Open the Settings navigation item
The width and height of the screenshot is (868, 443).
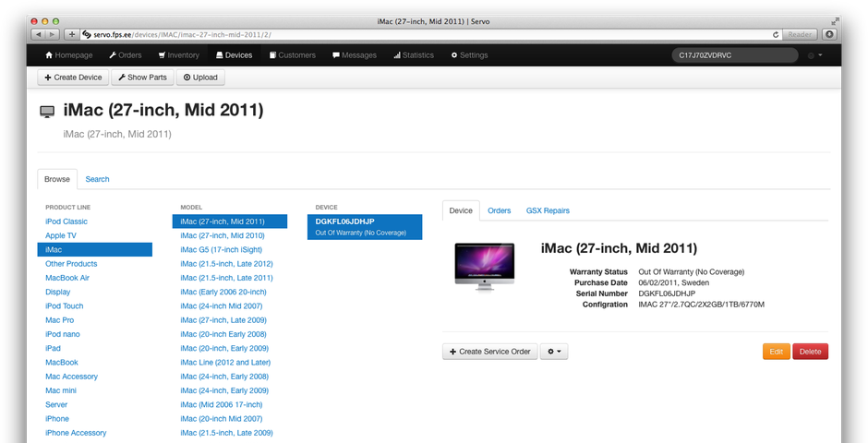[469, 55]
